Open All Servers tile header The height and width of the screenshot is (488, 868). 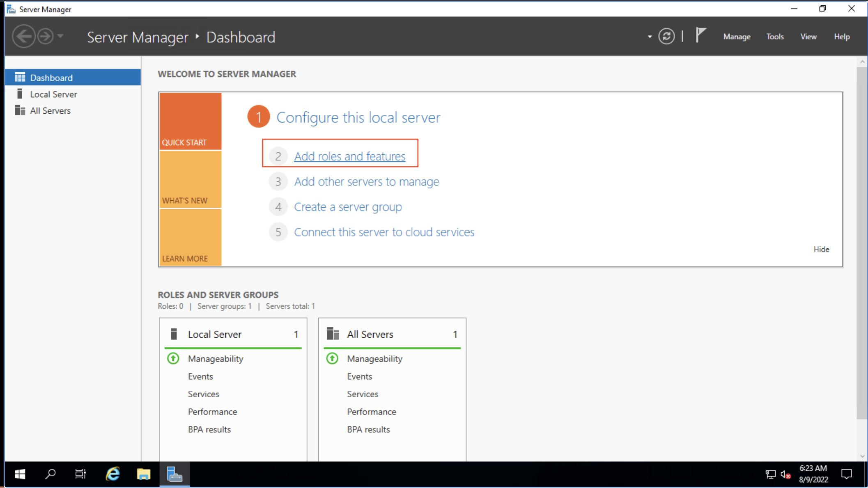pos(392,334)
